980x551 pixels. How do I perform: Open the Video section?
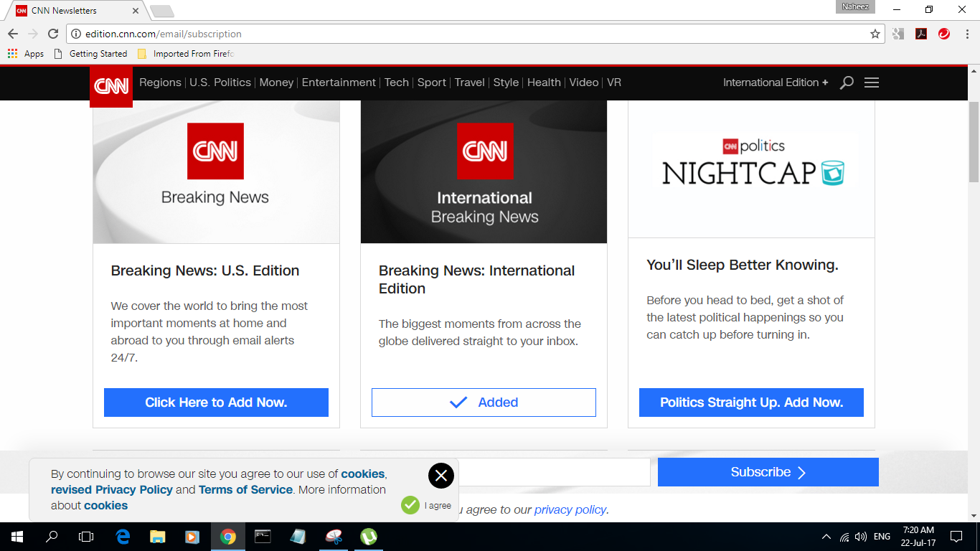584,83
